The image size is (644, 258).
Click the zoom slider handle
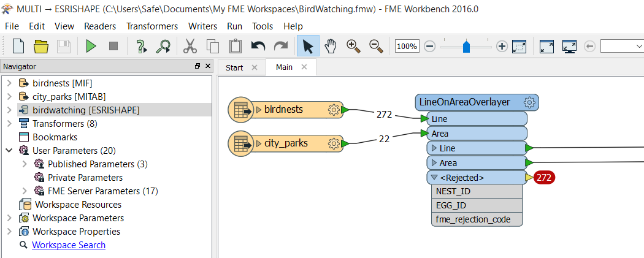tap(466, 47)
